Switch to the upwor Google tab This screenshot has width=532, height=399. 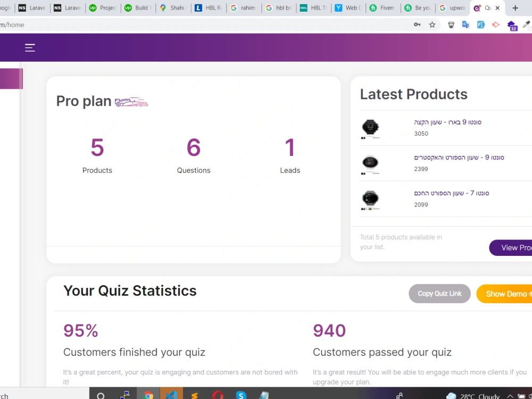tap(454, 8)
